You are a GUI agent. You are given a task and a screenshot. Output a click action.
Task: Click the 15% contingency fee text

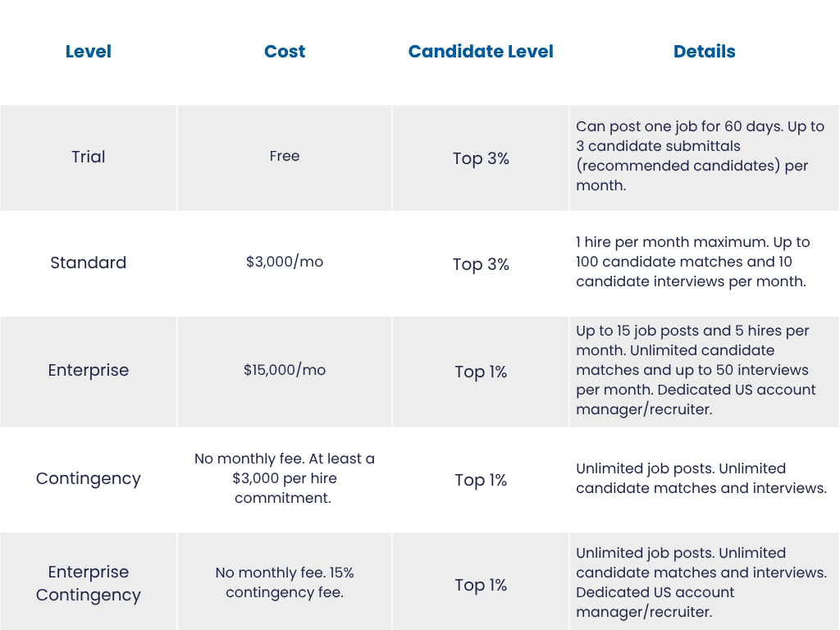pos(285,582)
